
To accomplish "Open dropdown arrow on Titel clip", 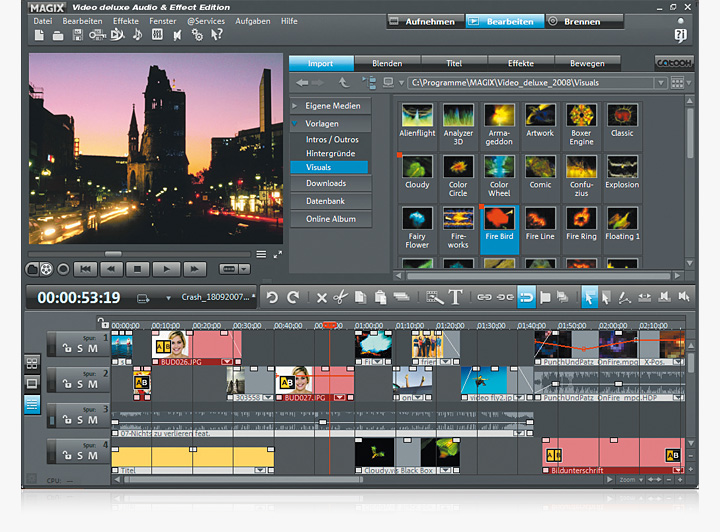I will coord(260,470).
